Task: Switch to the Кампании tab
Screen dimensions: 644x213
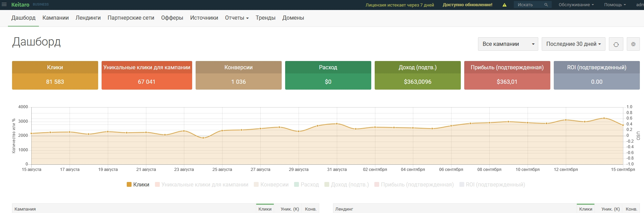Action: [x=55, y=18]
